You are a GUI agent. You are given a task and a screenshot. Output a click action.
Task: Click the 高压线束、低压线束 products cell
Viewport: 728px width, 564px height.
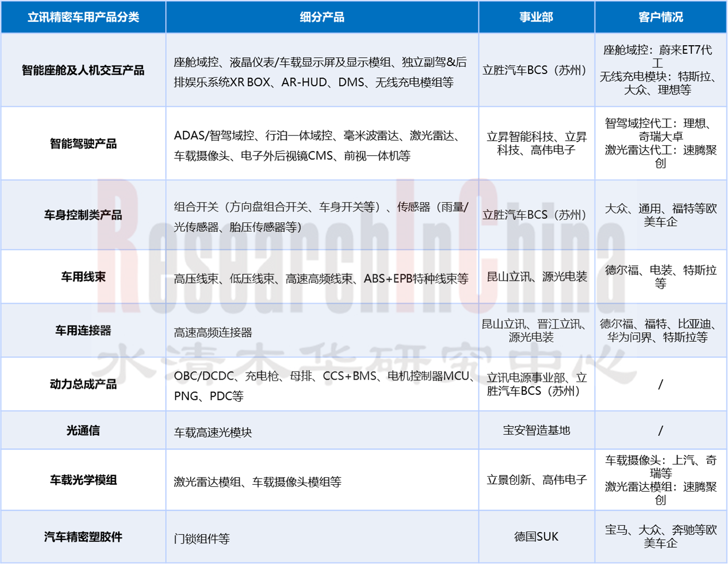(x=322, y=277)
